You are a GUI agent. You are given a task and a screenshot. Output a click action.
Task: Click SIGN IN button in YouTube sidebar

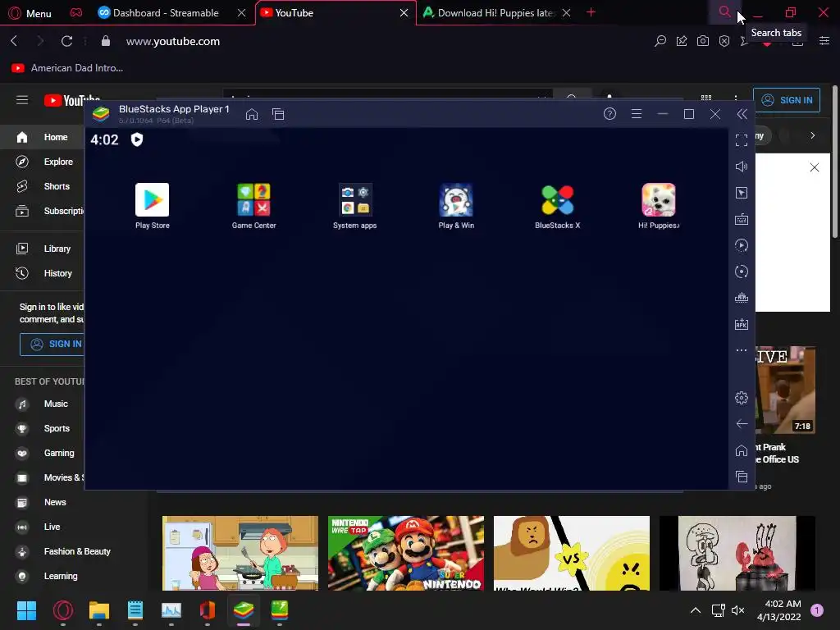click(52, 344)
